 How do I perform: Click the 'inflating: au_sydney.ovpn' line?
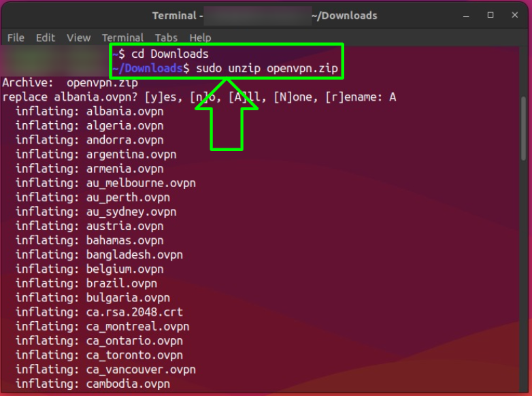point(96,212)
